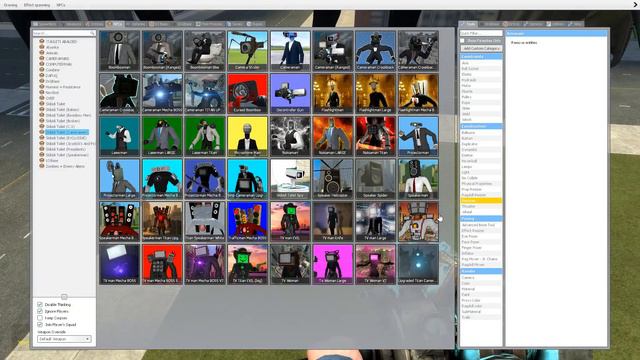
Task: Open the Weapon Override dropdown
Action: [x=64, y=339]
